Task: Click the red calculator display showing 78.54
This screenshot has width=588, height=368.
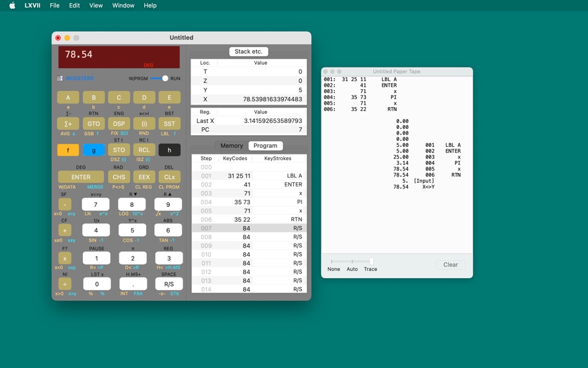Action: pos(119,57)
